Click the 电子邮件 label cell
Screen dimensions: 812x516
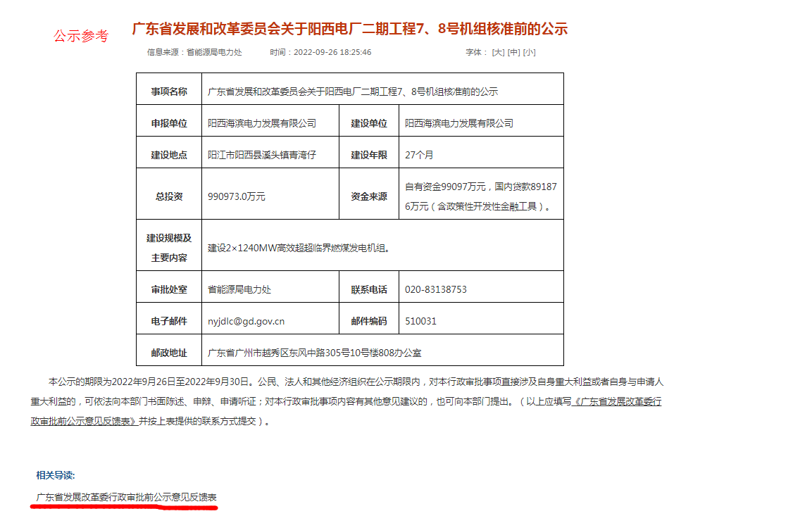click(169, 318)
